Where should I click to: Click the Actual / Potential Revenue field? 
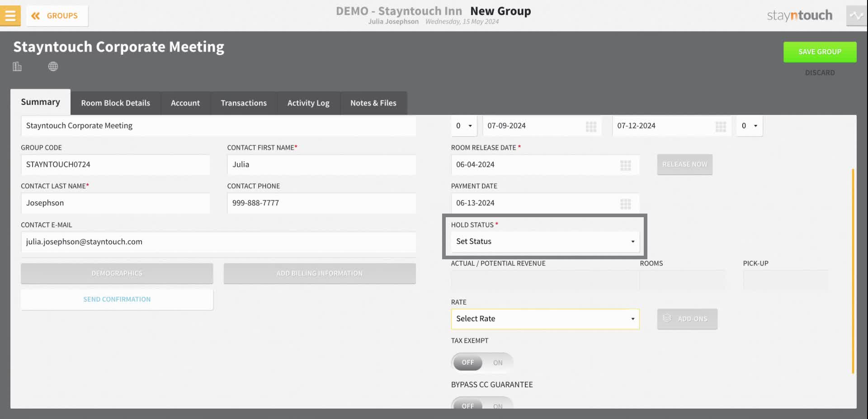545,280
